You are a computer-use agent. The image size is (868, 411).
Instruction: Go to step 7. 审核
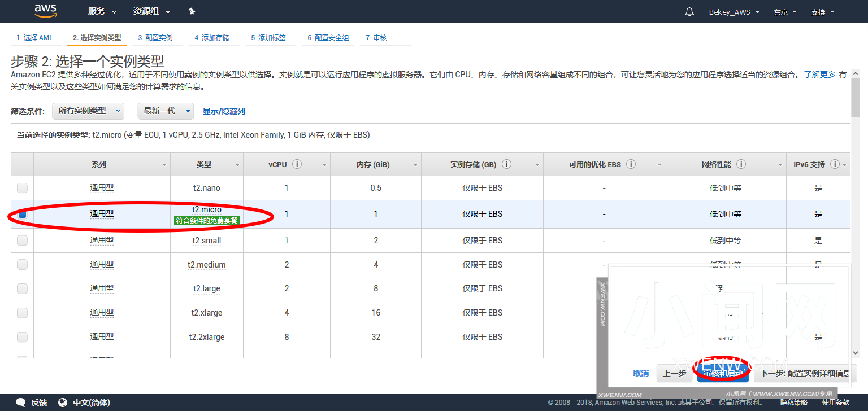[x=376, y=38]
